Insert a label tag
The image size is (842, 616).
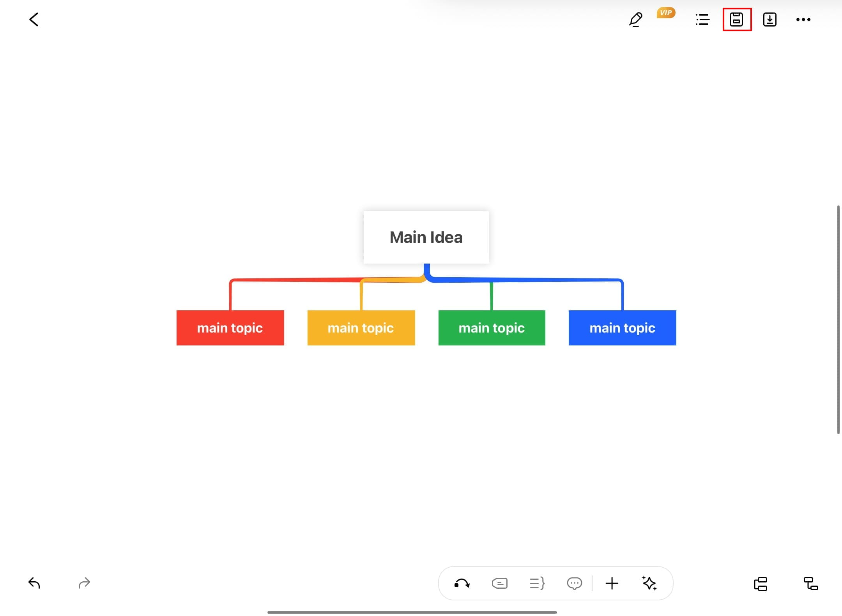(499, 583)
